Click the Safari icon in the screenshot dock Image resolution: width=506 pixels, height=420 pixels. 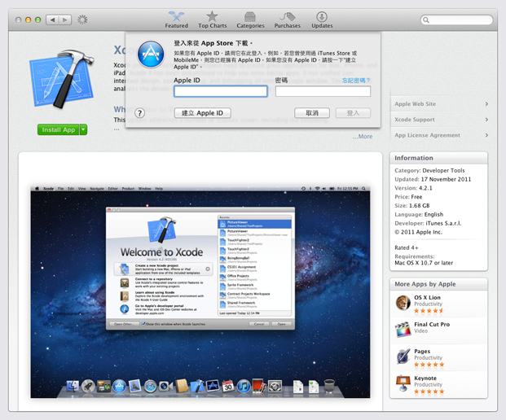[151, 386]
